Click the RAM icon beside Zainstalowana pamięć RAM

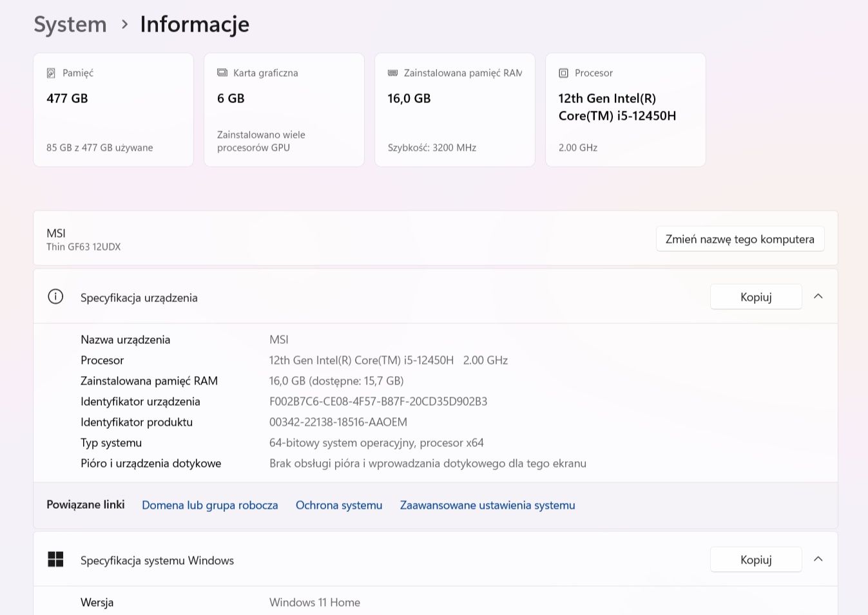click(393, 73)
